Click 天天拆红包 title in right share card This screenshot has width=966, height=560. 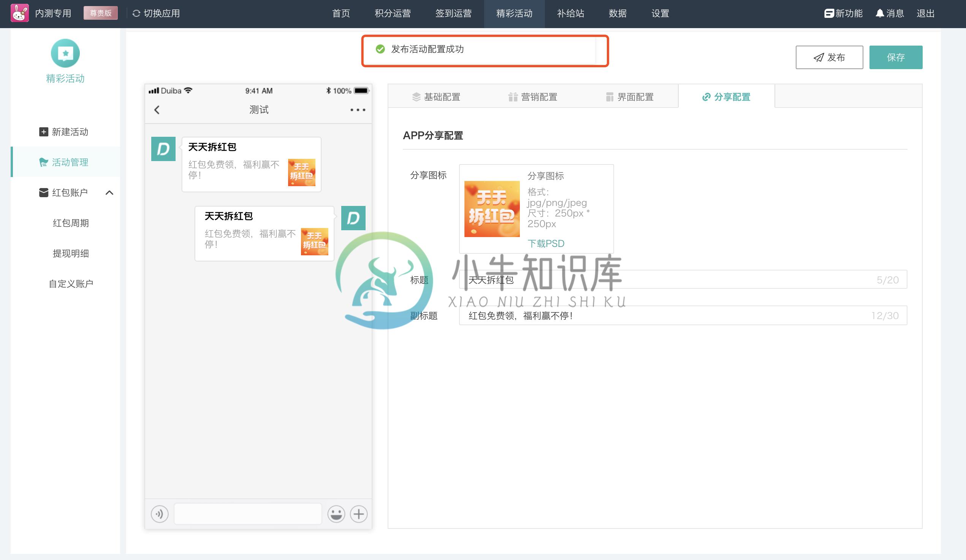click(x=228, y=216)
